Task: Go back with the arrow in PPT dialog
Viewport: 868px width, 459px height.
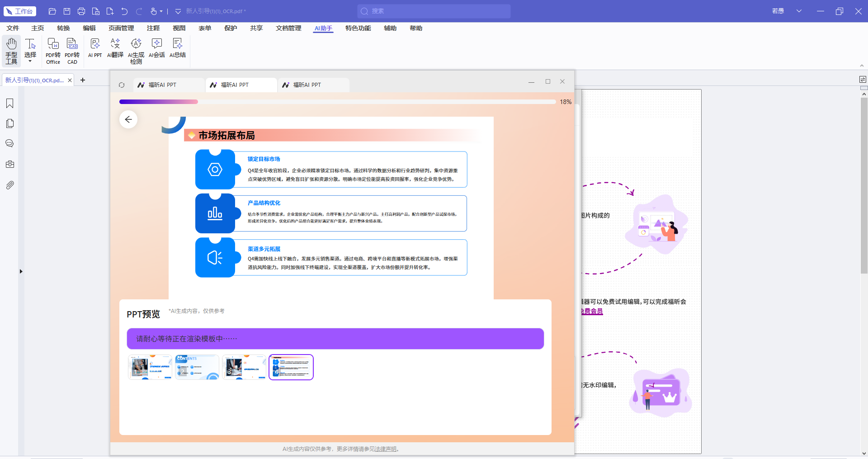Action: pyautogui.click(x=128, y=119)
